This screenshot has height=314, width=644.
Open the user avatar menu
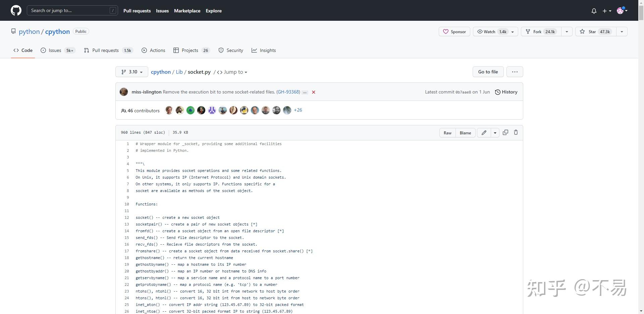(x=622, y=11)
